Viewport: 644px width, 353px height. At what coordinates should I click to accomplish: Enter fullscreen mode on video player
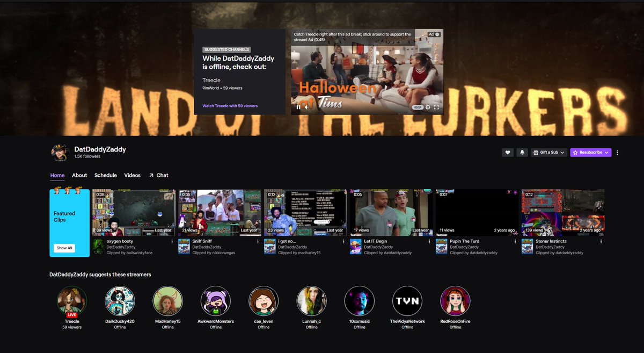tap(436, 107)
